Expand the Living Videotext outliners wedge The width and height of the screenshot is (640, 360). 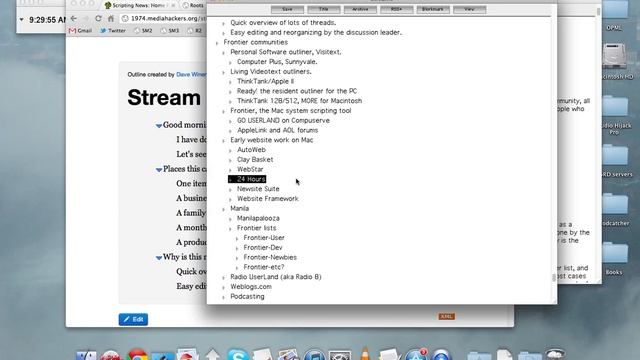coord(223,72)
